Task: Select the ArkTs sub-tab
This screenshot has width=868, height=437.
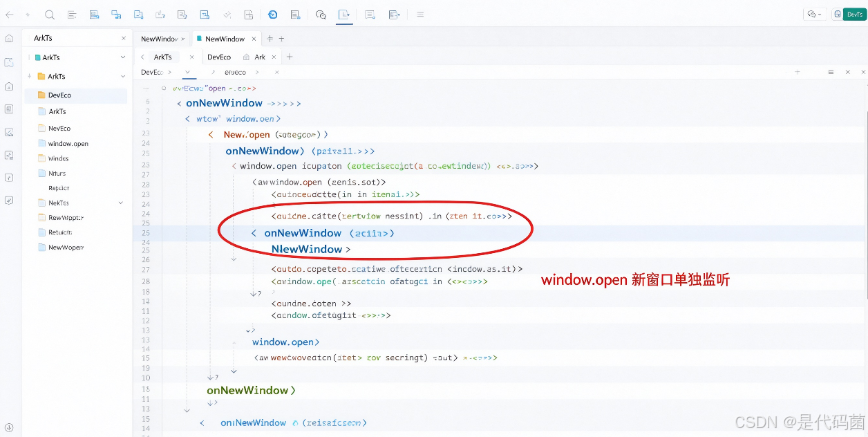Action: click(162, 57)
